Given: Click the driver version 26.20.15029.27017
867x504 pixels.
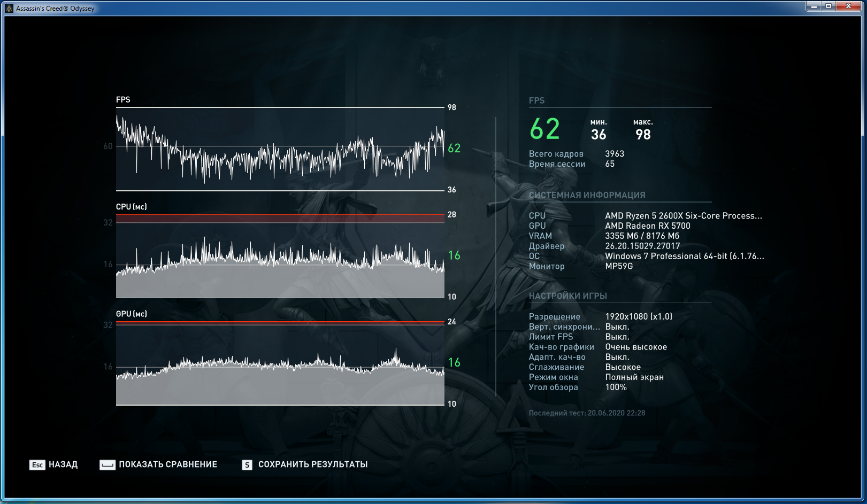Looking at the screenshot, I should click(642, 246).
